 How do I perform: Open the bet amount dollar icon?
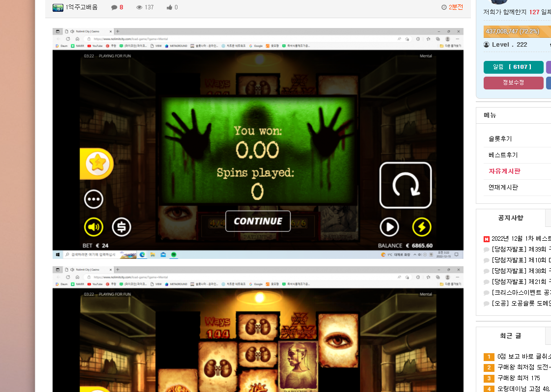click(121, 227)
